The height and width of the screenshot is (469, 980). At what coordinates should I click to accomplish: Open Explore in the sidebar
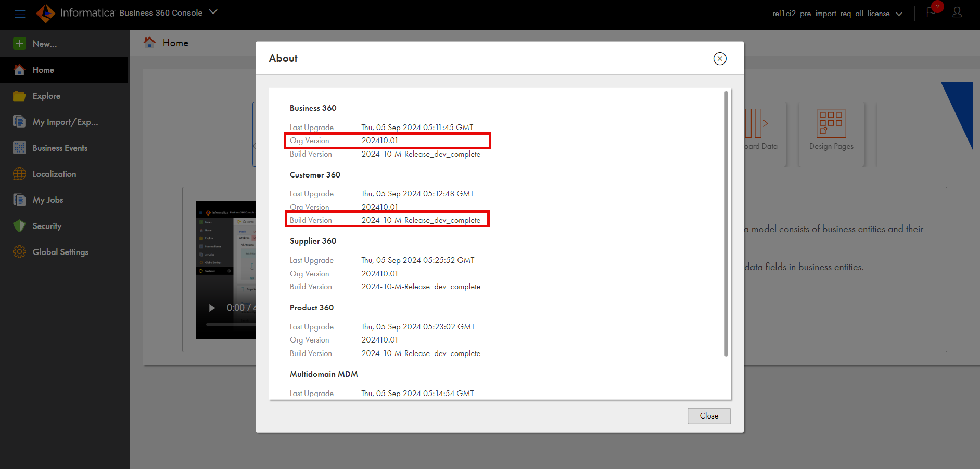coord(63,96)
